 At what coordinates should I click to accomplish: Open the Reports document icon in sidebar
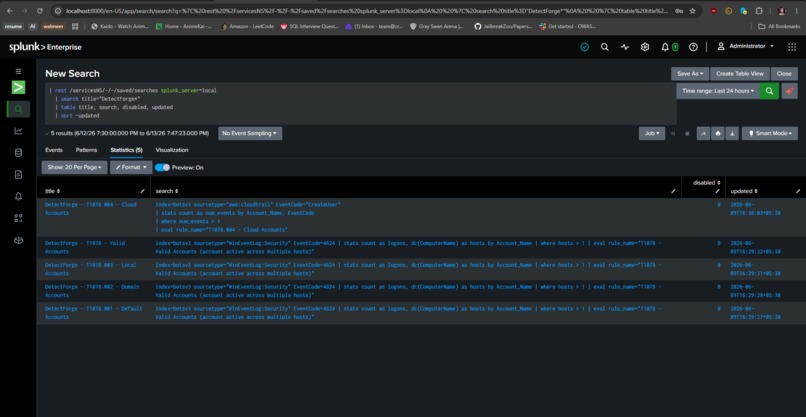click(x=18, y=175)
